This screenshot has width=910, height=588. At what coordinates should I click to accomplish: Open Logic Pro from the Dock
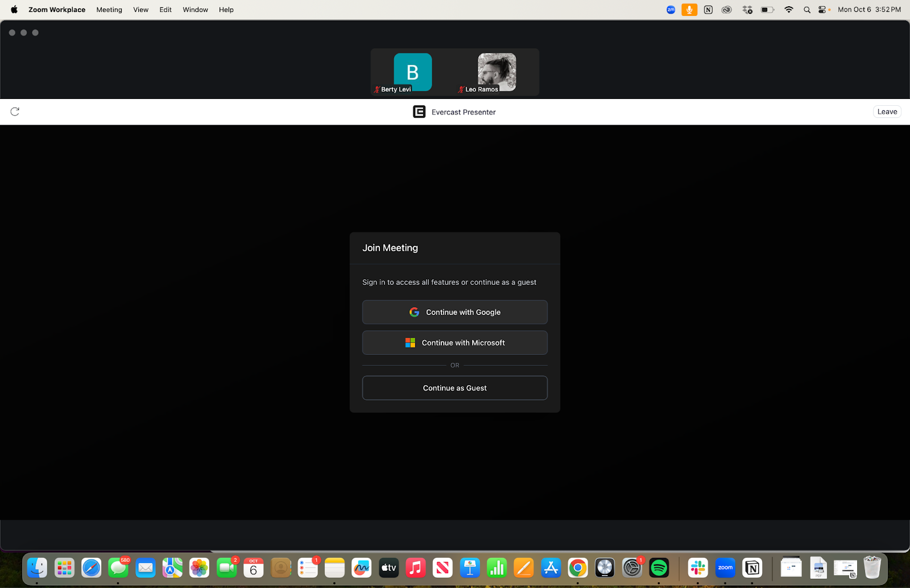[x=605, y=568]
